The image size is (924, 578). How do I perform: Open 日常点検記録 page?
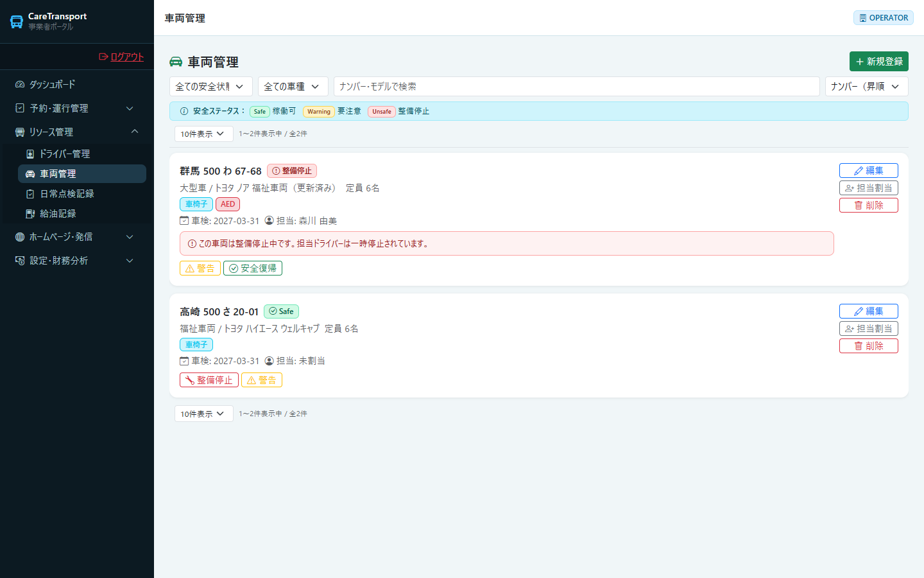[x=82, y=193]
